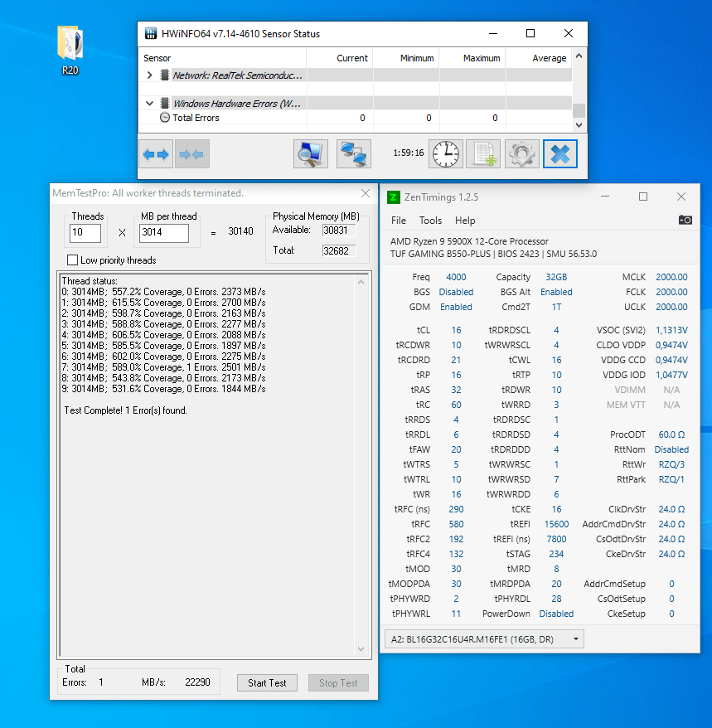
Task: Close HWiNFO sensors with blue X button
Action: 560,154
